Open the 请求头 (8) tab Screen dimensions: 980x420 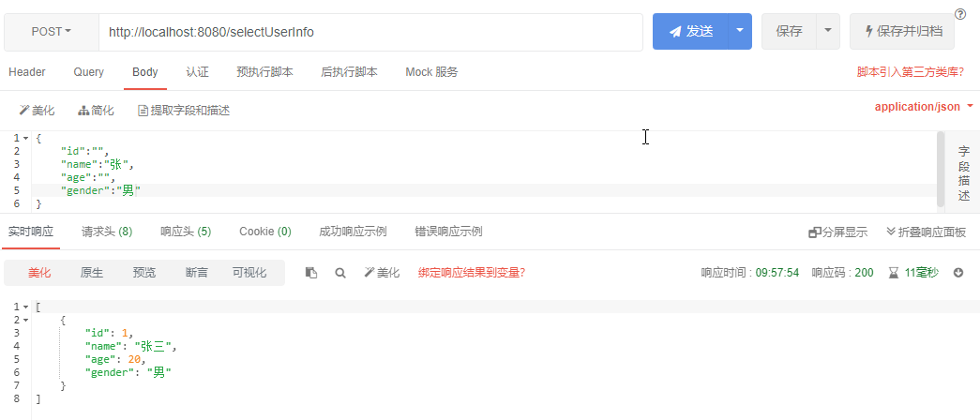coord(107,232)
